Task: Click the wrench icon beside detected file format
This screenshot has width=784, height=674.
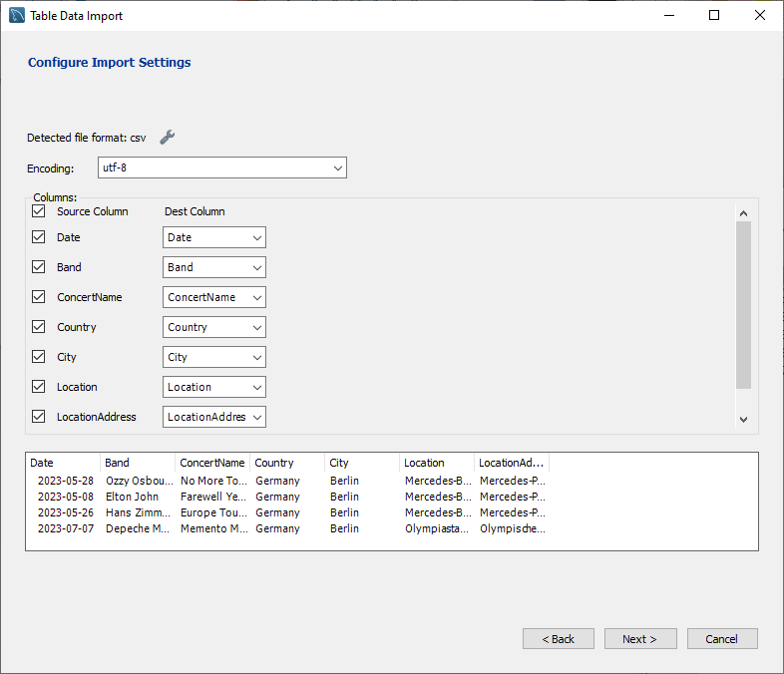Action: [x=168, y=138]
